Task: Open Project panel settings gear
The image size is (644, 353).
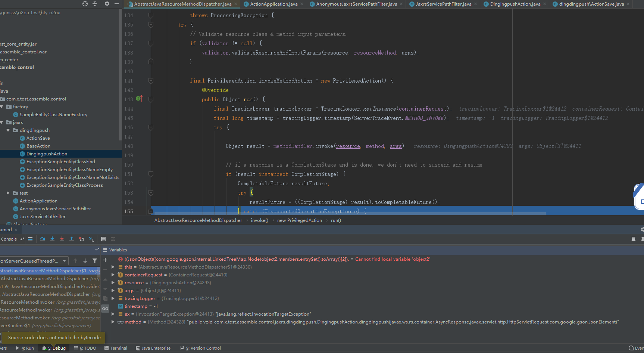Action: [x=107, y=4]
